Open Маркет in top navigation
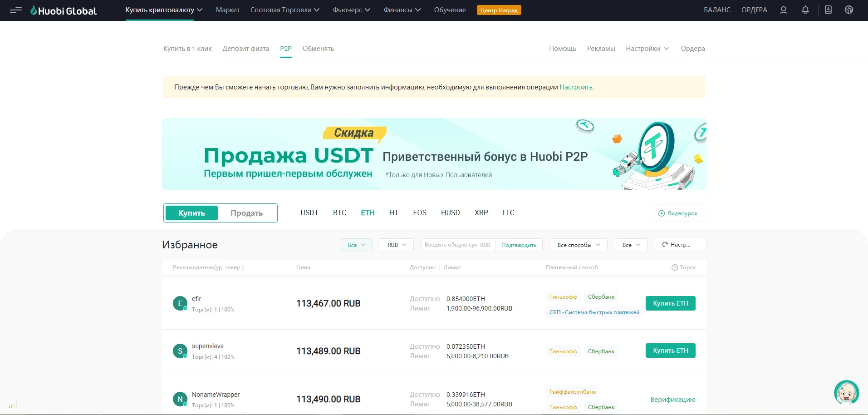868x415 pixels. (x=228, y=10)
